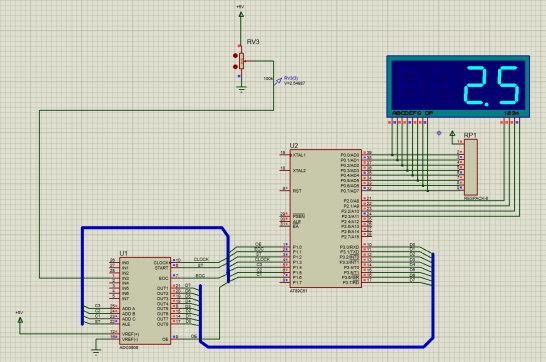Image resolution: width=546 pixels, height=362 pixels.
Task: Select the +5V terminal feeding VREF(+)
Action: (20, 320)
